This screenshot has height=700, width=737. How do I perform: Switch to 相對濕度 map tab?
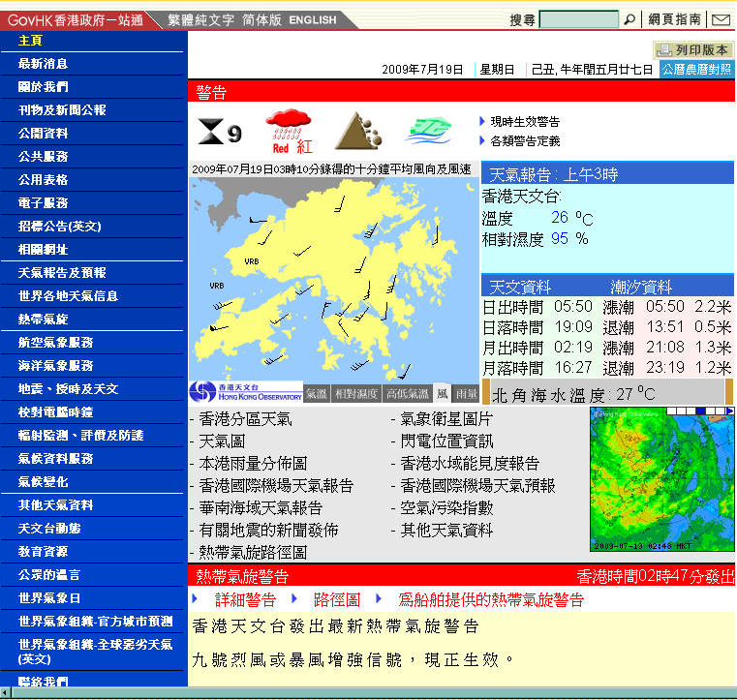tap(356, 394)
